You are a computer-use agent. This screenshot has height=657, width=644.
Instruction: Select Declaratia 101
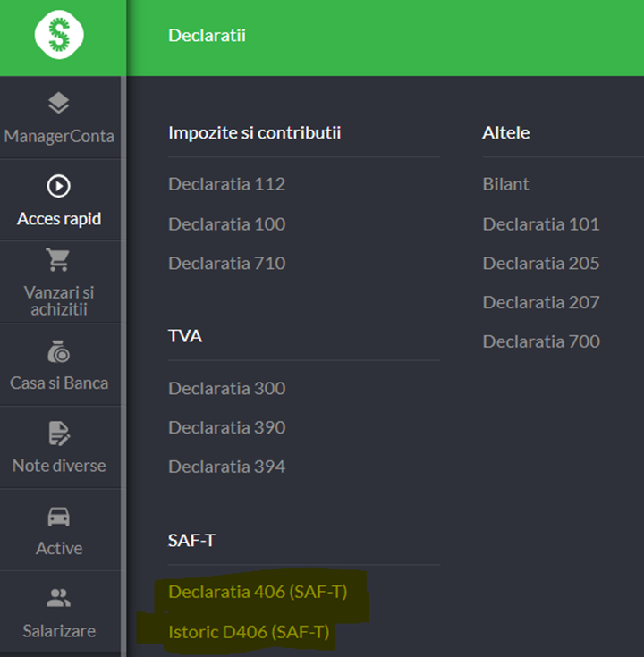(540, 223)
